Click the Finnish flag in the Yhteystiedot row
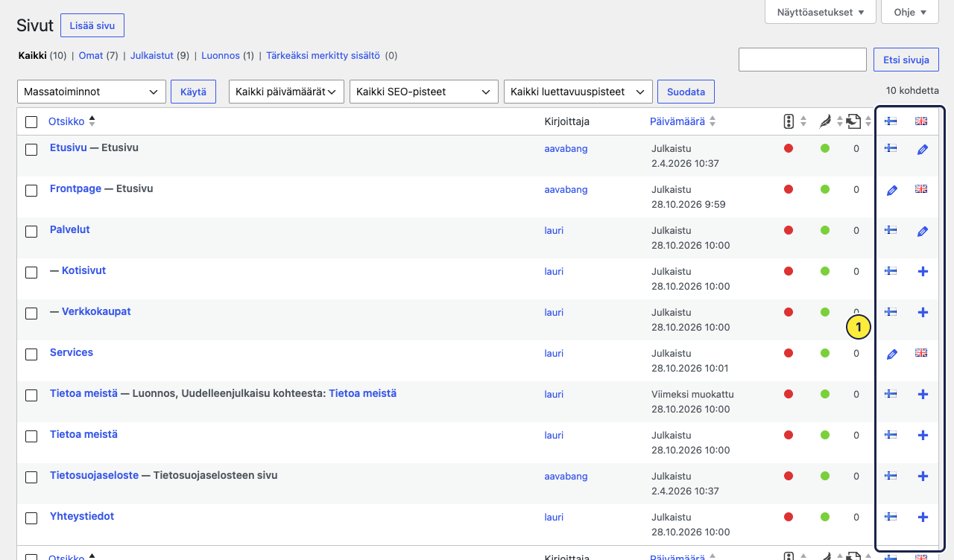The width and height of the screenshot is (954, 560). click(x=891, y=517)
